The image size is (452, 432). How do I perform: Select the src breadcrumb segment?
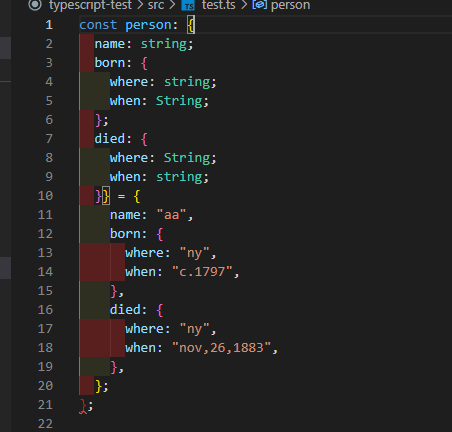pos(156,5)
